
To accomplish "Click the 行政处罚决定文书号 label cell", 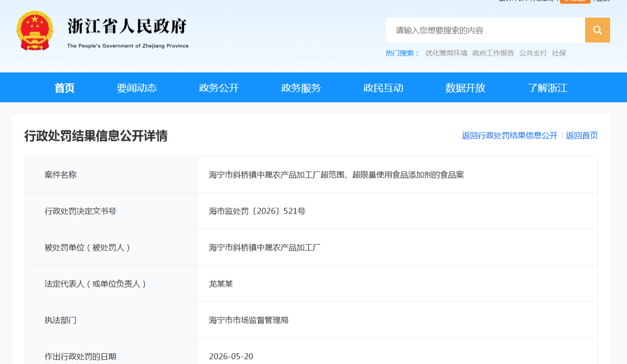I will coord(111,211).
